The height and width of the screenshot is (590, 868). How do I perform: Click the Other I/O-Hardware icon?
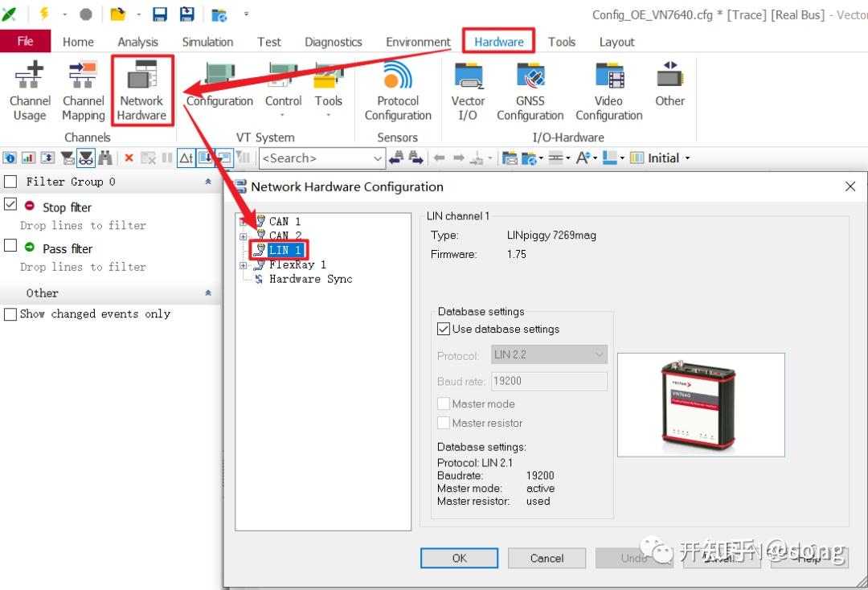669,84
